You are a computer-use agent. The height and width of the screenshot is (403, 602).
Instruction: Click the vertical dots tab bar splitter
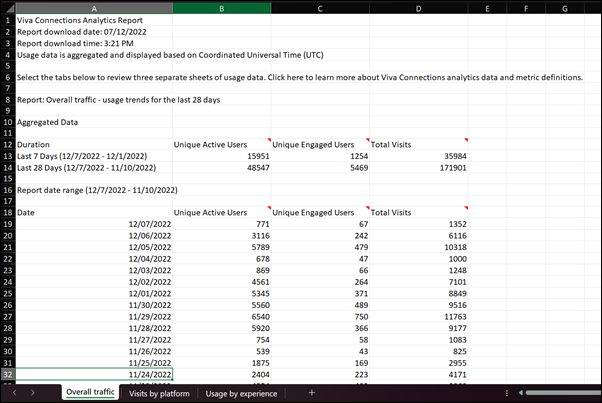coord(507,393)
